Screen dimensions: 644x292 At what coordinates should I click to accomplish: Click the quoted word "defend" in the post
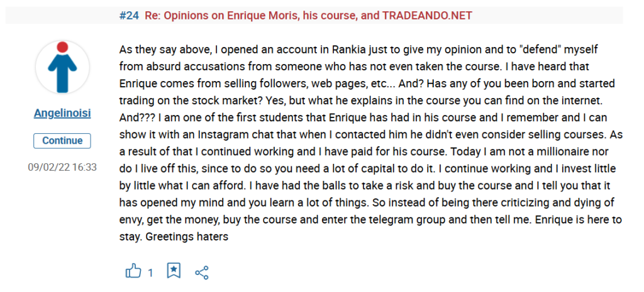click(x=545, y=50)
